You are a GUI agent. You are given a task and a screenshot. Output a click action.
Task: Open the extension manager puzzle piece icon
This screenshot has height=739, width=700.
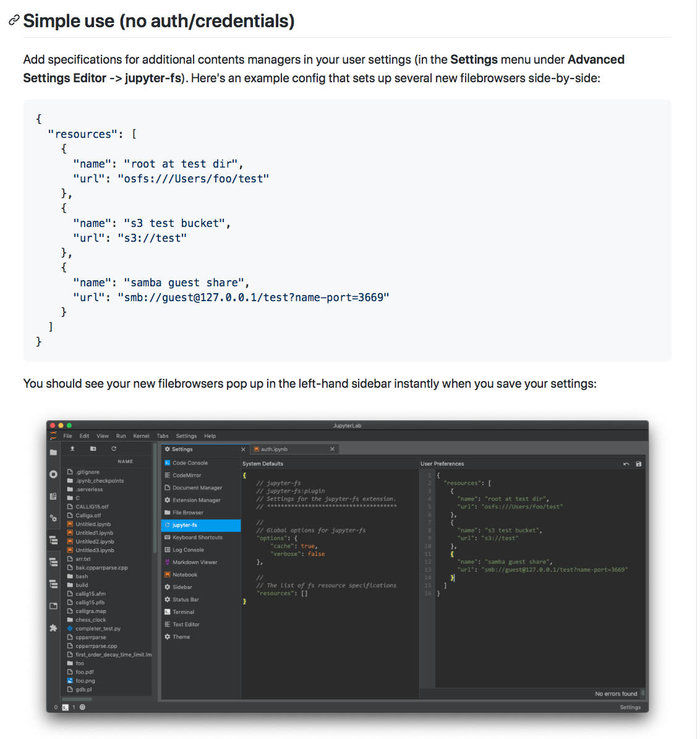click(x=53, y=628)
